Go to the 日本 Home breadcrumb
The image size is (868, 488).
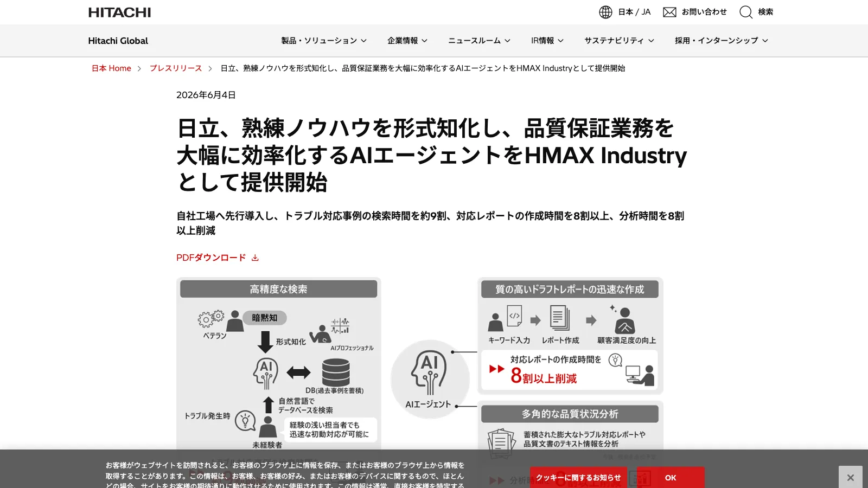pos(111,68)
